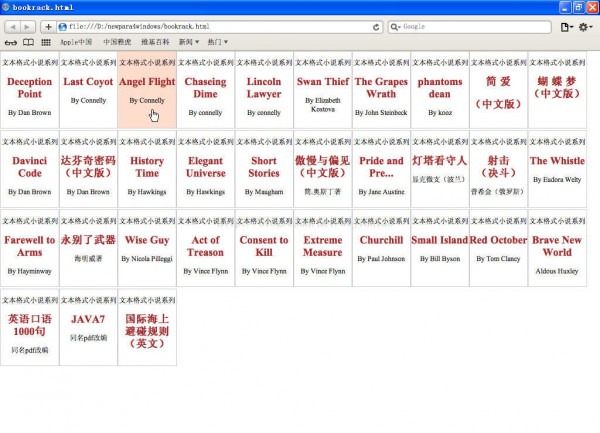This screenshot has width=600, height=433.
Task: Open the Deception Point book
Action: pyautogui.click(x=30, y=88)
